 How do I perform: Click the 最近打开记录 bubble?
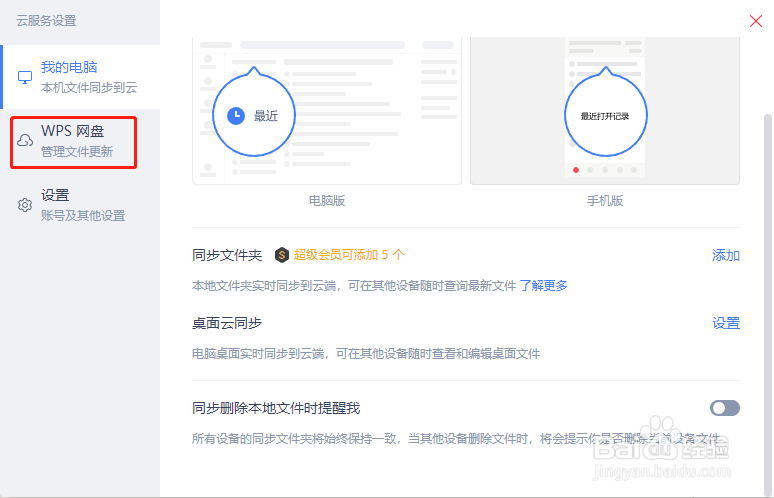click(x=606, y=115)
